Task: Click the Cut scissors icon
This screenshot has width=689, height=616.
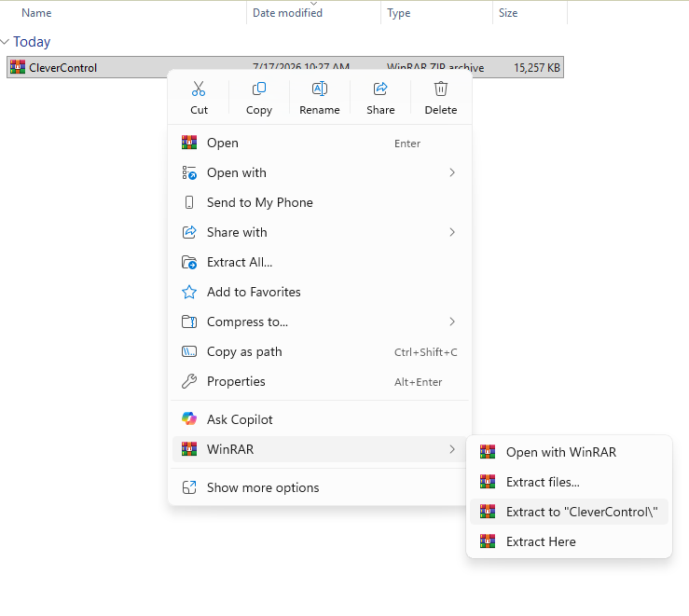Action: coord(199,89)
